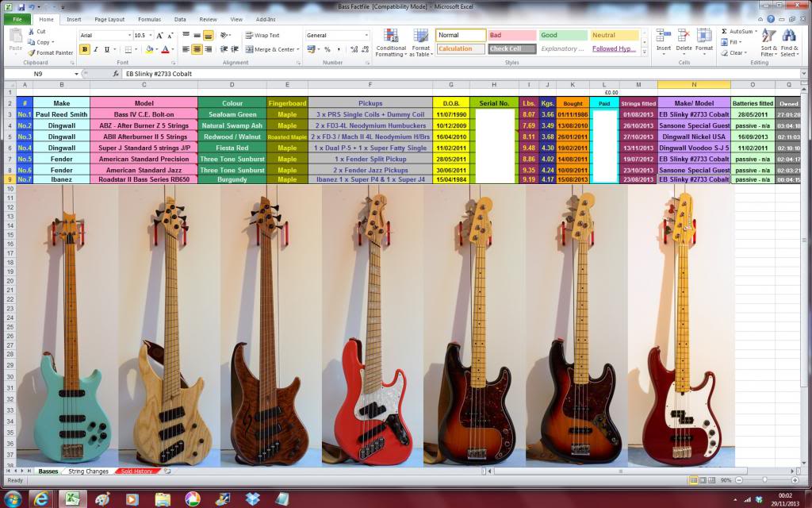Click the Find & Select button
The width and height of the screenshot is (812, 508).
click(789, 43)
